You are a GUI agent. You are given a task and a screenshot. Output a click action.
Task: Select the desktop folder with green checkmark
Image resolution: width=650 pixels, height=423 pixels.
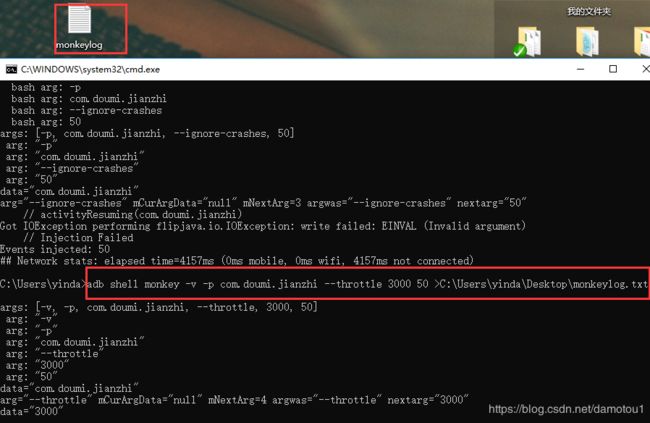527,41
